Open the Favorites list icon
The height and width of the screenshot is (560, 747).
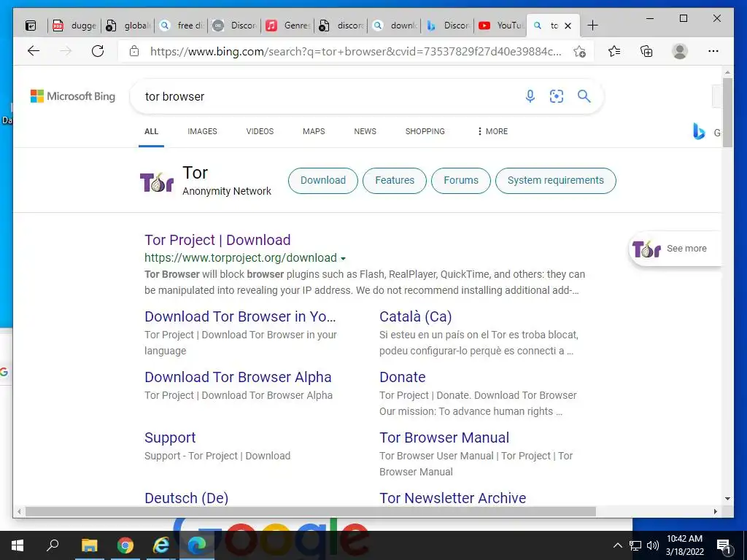pos(614,51)
